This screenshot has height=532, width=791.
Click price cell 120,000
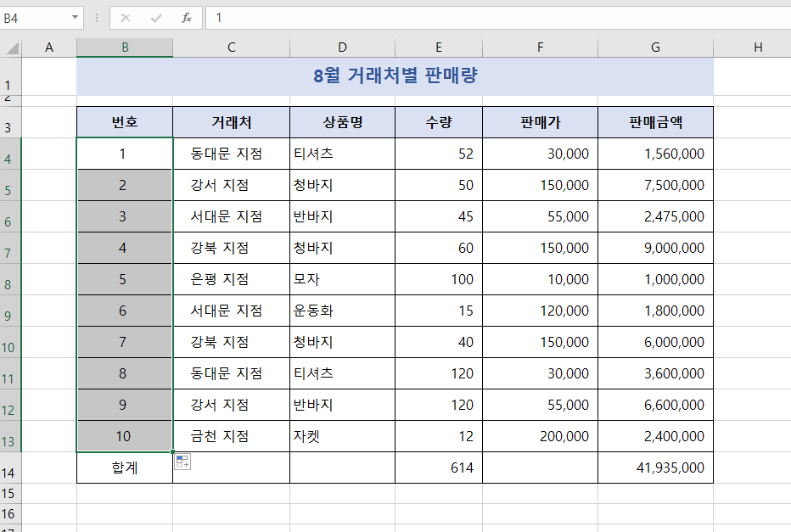[x=540, y=311]
